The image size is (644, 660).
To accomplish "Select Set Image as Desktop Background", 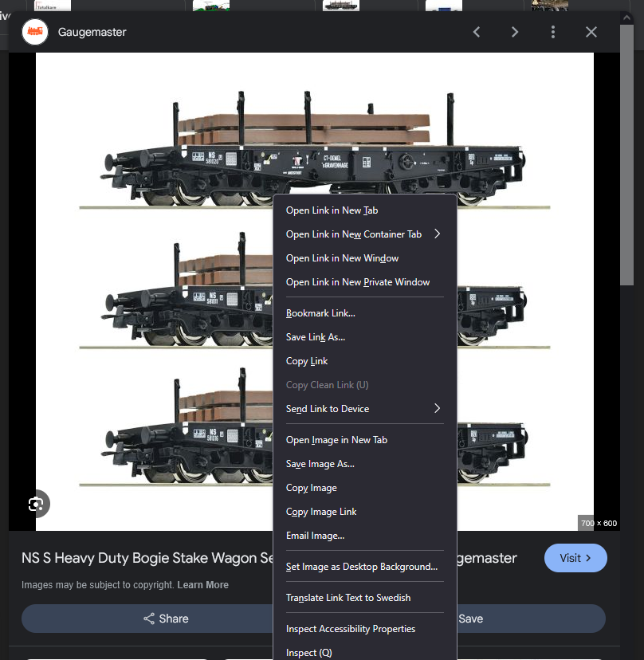I will pyautogui.click(x=361, y=567).
